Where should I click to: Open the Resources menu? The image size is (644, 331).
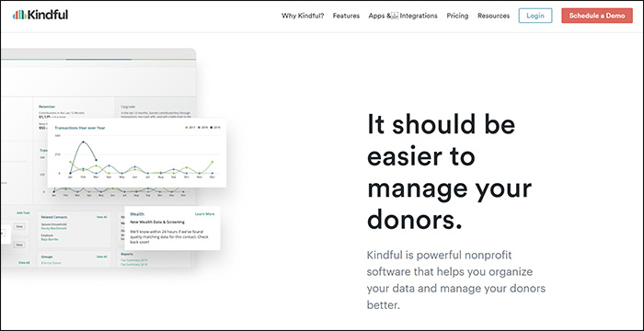pyautogui.click(x=493, y=16)
